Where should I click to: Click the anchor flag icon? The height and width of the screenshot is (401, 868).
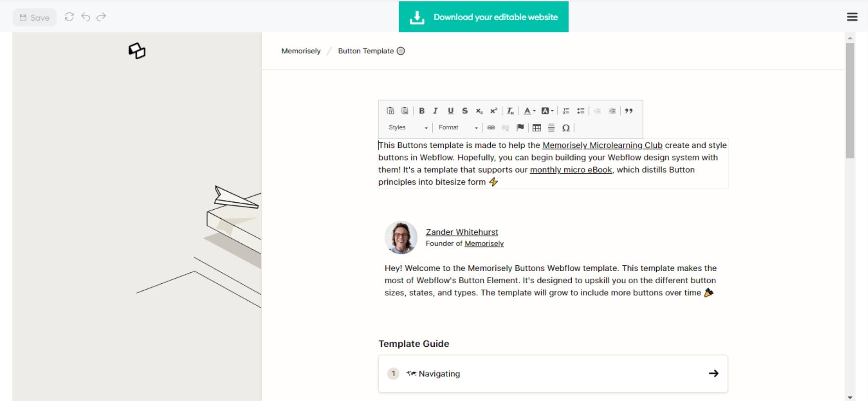tap(520, 127)
